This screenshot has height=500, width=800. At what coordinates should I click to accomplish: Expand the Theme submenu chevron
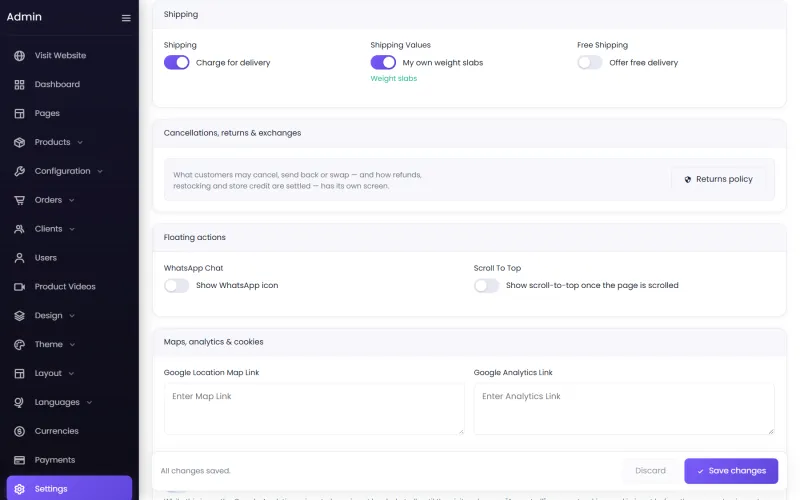[x=72, y=345]
